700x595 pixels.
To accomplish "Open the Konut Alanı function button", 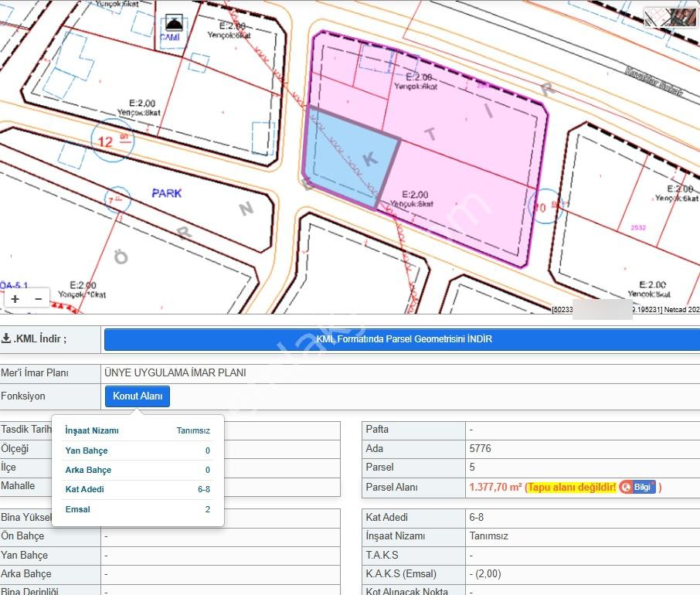I will click(x=138, y=396).
